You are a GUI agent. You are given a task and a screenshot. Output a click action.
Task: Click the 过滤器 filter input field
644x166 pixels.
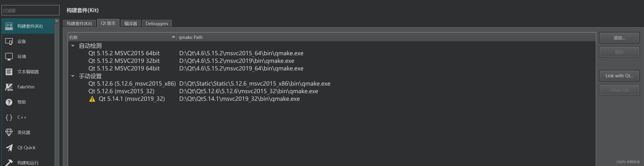coord(30,10)
